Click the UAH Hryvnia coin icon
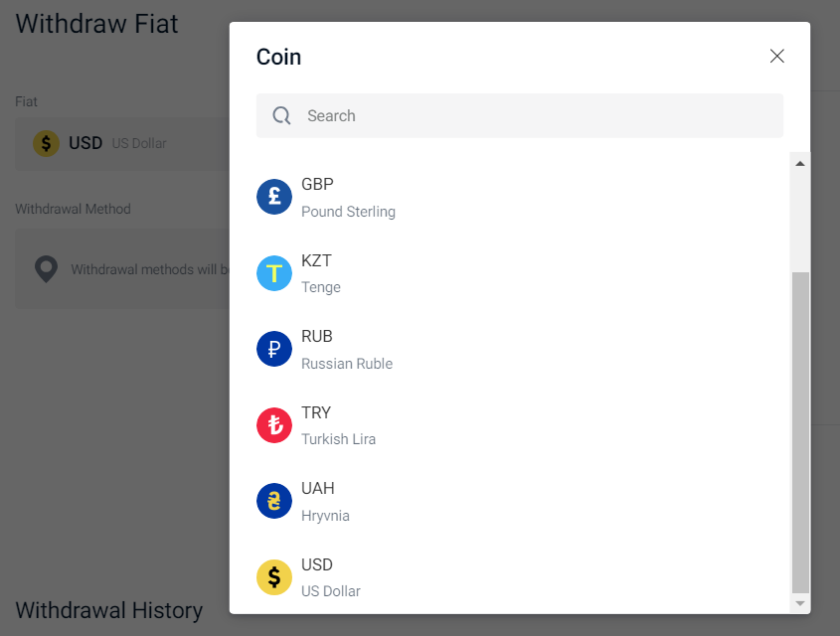 point(273,501)
